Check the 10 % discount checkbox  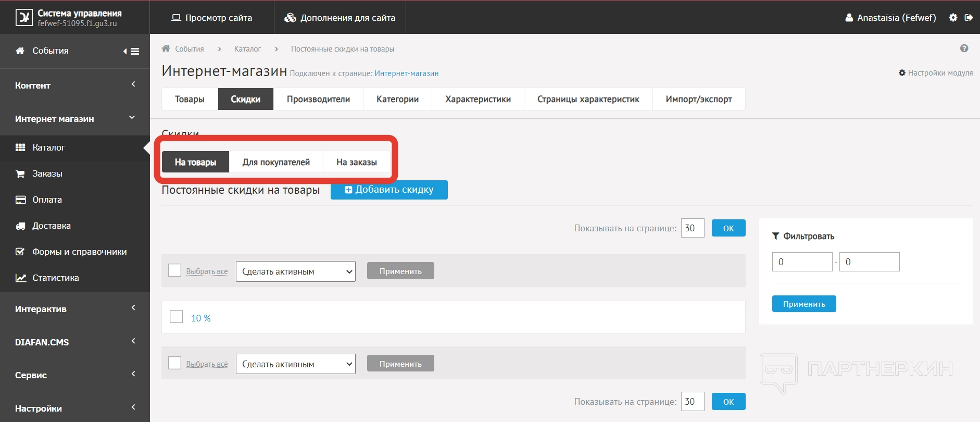pos(177,317)
